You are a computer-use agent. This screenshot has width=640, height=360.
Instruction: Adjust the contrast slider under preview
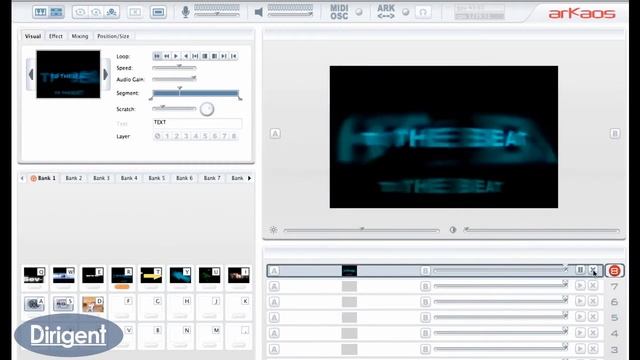[x=542, y=230]
